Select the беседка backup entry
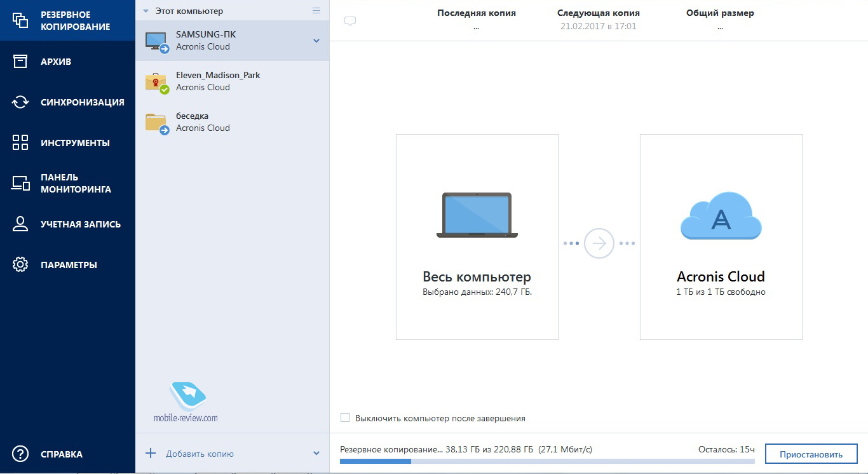 pyautogui.click(x=233, y=122)
